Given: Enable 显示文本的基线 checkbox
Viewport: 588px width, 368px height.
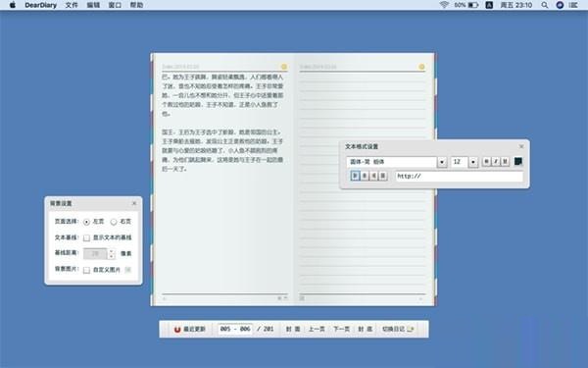Looking at the screenshot, I should point(86,237).
